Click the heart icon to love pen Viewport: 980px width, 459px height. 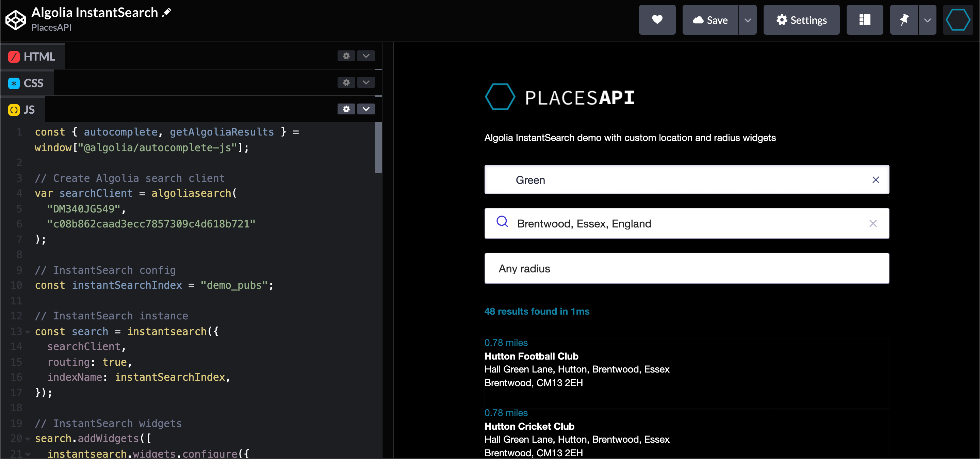point(657,20)
